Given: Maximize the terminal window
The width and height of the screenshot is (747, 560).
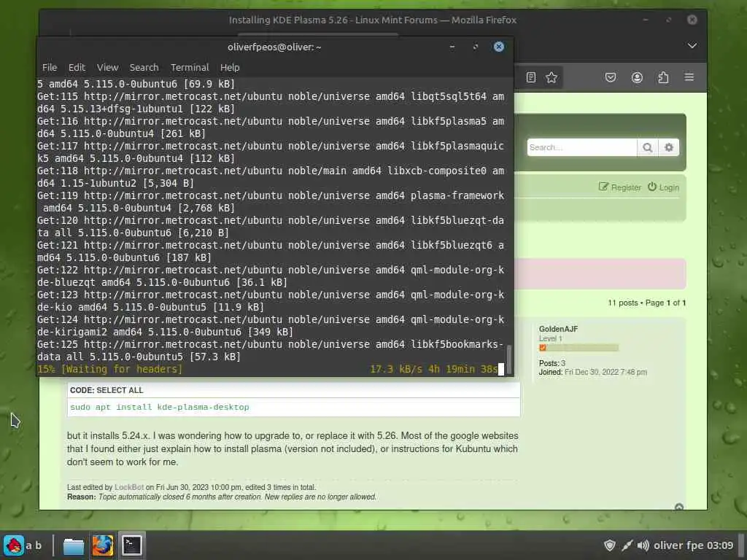Looking at the screenshot, I should pyautogui.click(x=476, y=47).
